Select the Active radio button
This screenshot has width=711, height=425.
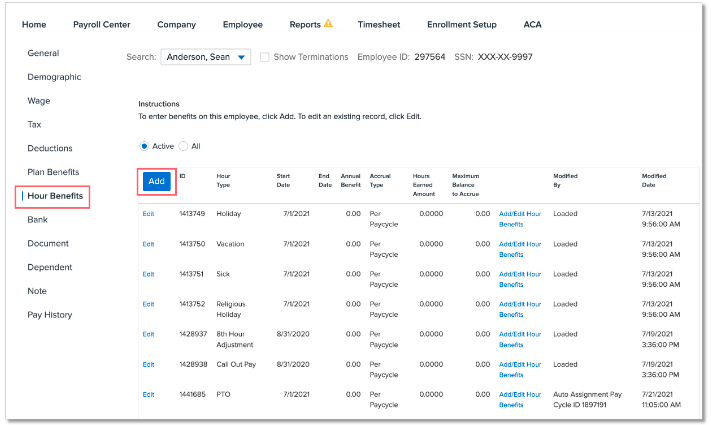(x=144, y=146)
